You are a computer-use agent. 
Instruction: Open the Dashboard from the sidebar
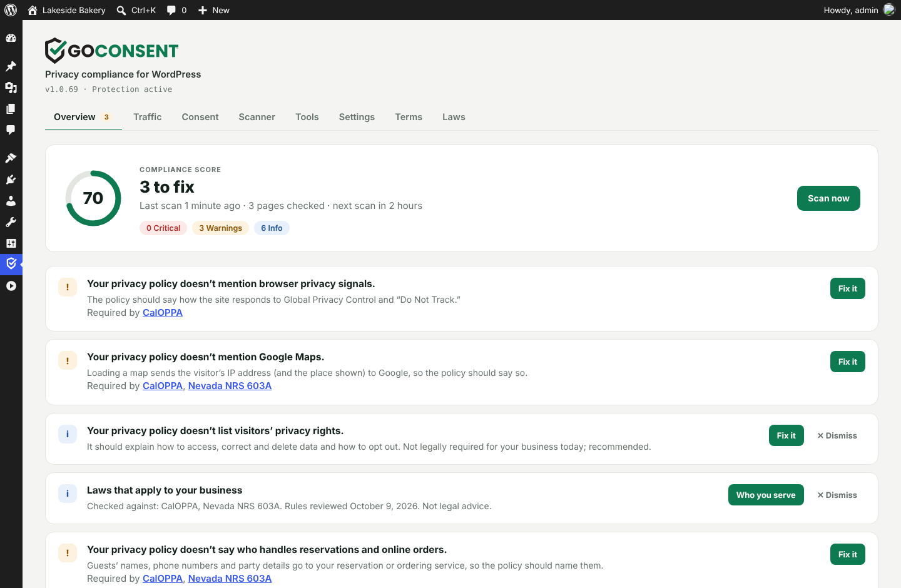pos(11,38)
